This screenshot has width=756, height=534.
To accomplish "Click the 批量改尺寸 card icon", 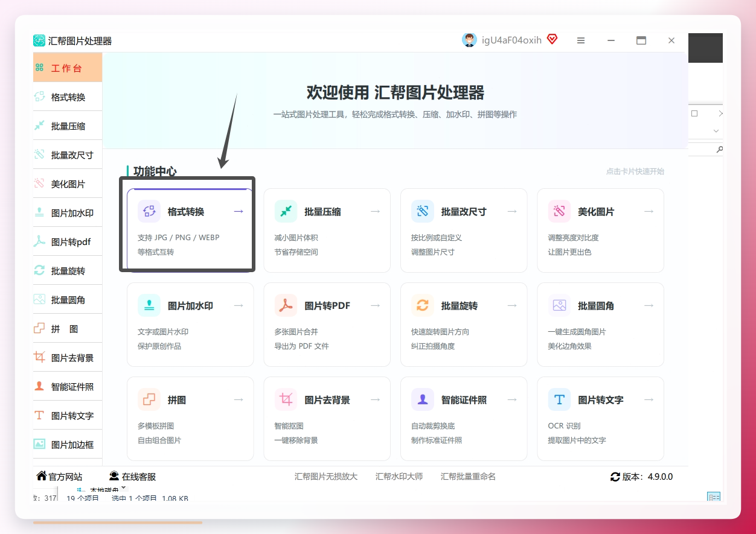I will [x=423, y=211].
